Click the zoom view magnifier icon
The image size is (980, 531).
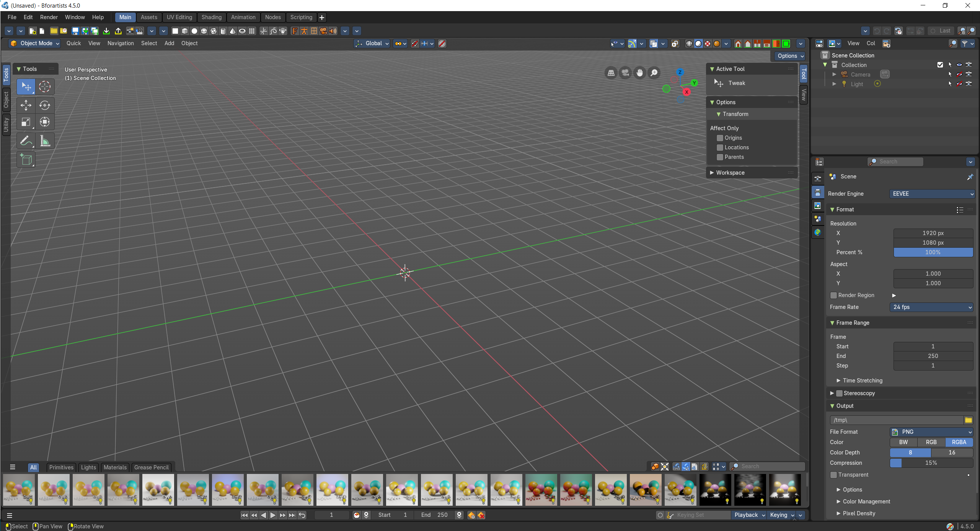pyautogui.click(x=654, y=72)
